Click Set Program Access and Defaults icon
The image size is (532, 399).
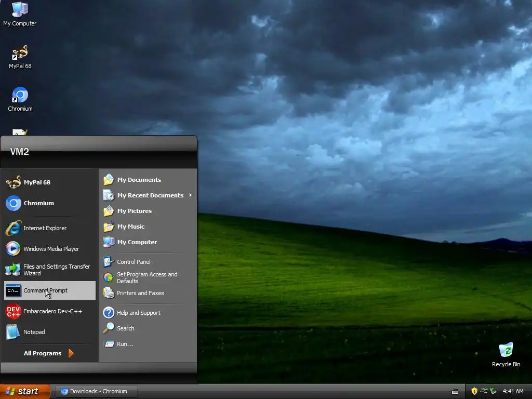point(109,277)
